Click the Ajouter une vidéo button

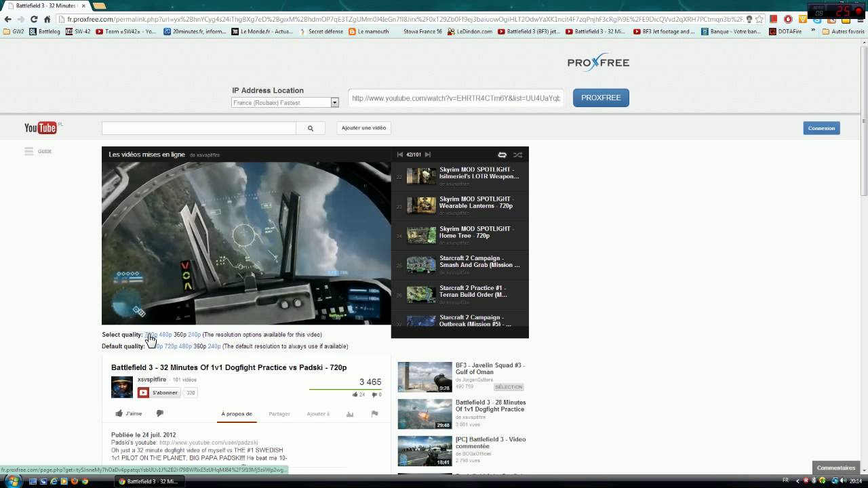pos(363,127)
